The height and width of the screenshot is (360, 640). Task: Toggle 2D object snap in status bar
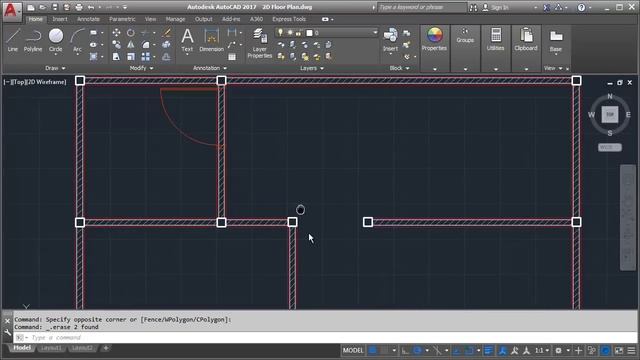pos(469,350)
